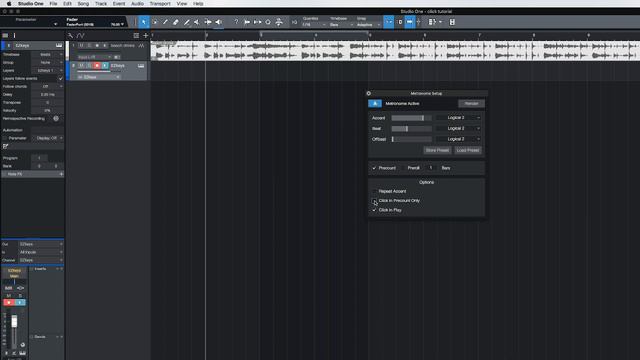The image size is (640, 360).
Task: Open the Track menu
Action: 101,4
